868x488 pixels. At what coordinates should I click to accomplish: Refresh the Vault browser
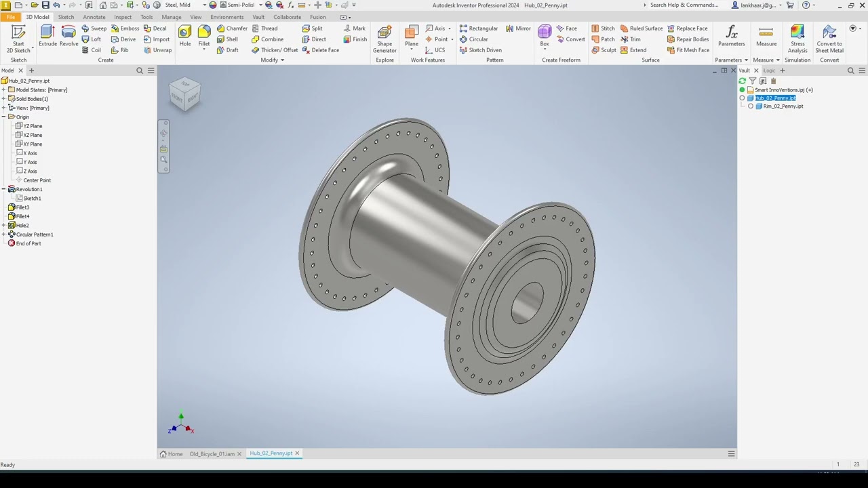click(742, 81)
